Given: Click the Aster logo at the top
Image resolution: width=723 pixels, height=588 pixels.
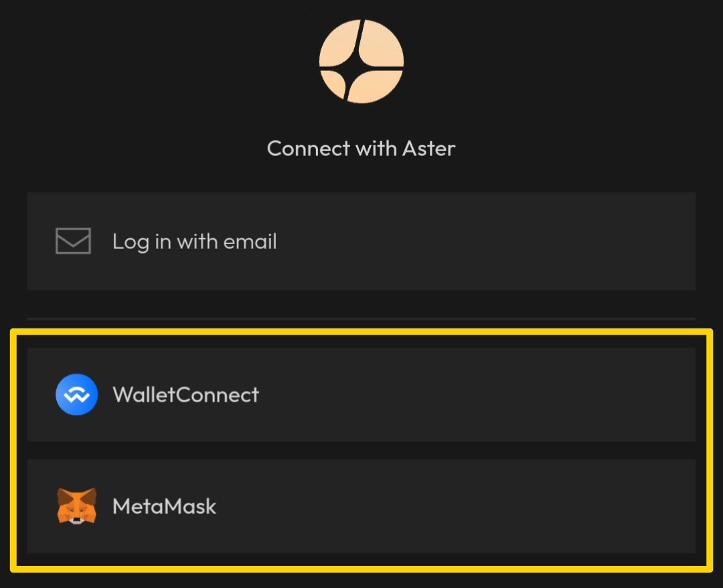Looking at the screenshot, I should (361, 61).
